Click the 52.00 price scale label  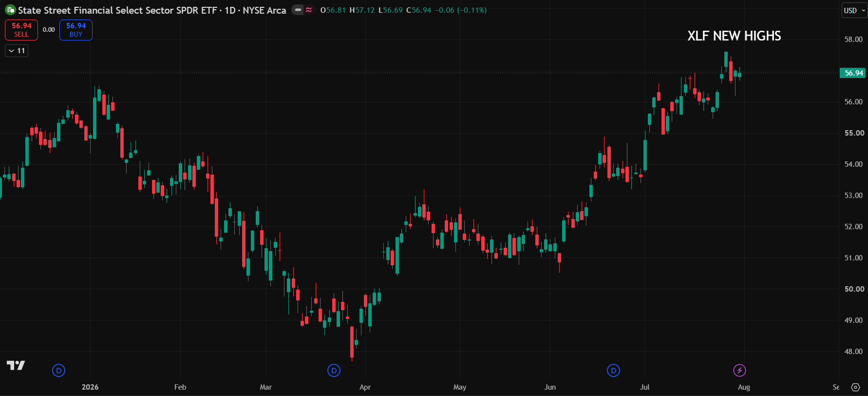[x=853, y=227]
